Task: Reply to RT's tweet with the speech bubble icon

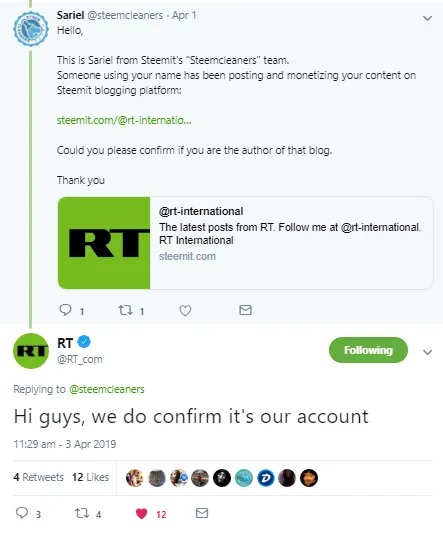Action: (22, 513)
